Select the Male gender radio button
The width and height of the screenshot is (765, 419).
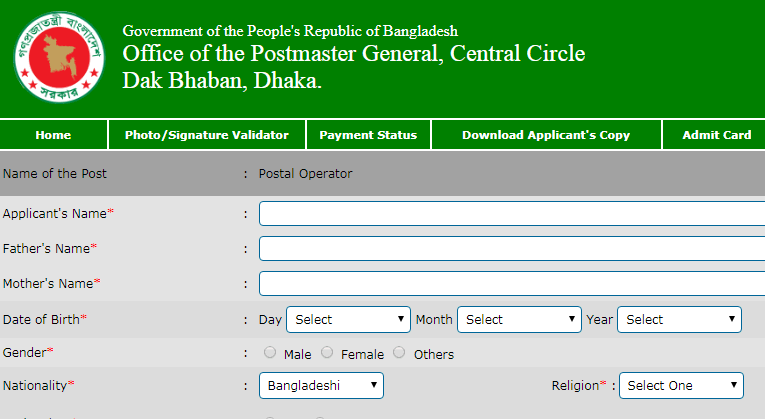click(x=270, y=352)
